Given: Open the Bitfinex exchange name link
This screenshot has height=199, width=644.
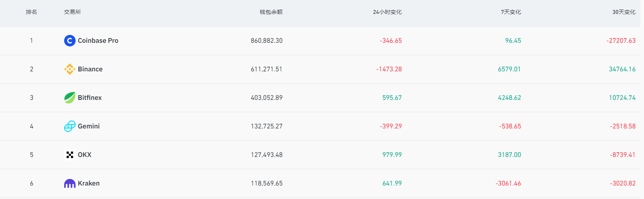Looking at the screenshot, I should pos(90,98).
